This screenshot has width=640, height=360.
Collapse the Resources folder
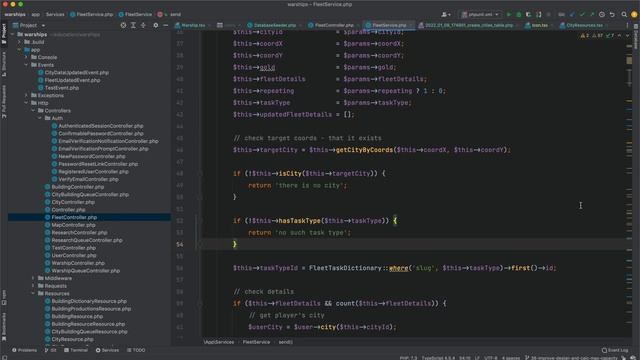pyautogui.click(x=33, y=293)
